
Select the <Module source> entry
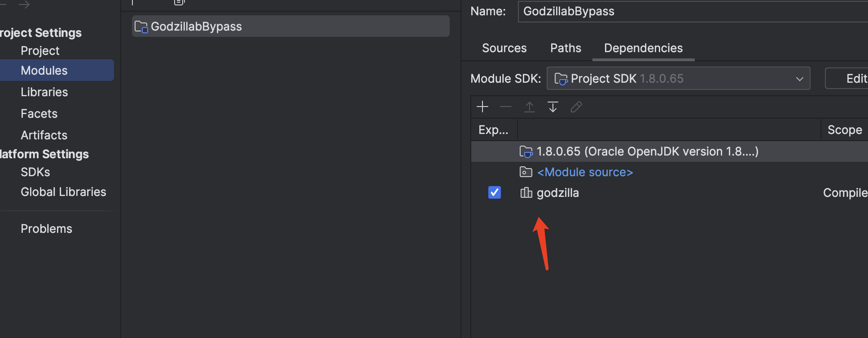585,172
